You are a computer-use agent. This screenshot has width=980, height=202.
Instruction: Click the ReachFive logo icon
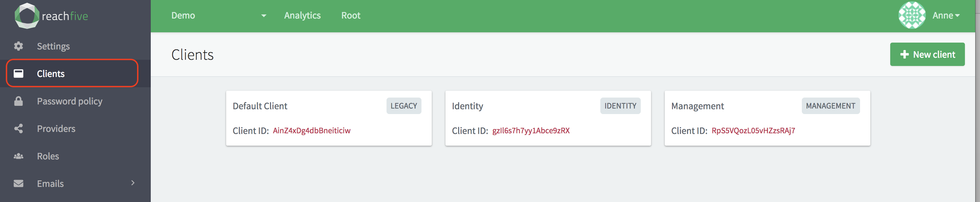(x=27, y=15)
